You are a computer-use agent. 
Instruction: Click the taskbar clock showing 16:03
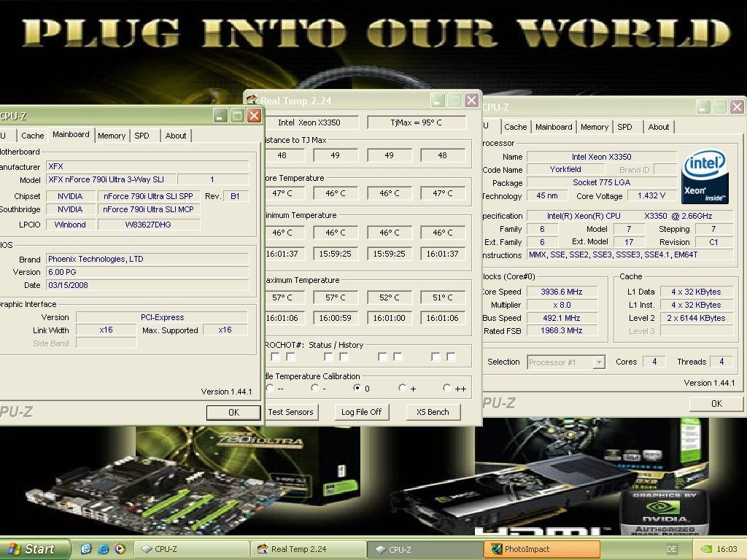[x=727, y=549]
